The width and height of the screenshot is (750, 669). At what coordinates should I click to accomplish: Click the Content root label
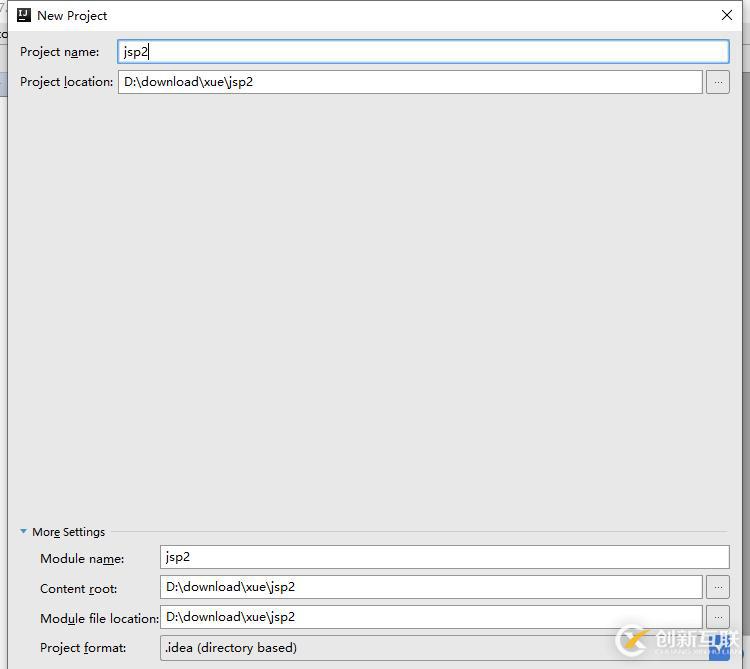[x=78, y=589]
